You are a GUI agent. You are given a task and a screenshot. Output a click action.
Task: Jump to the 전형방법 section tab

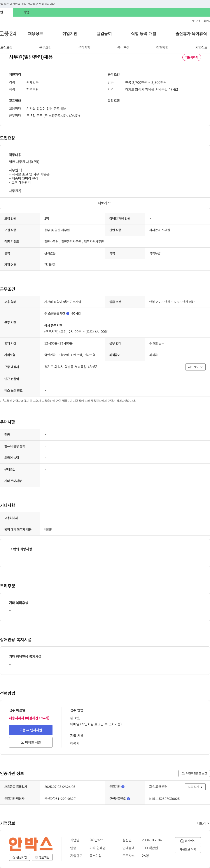pos(162,48)
